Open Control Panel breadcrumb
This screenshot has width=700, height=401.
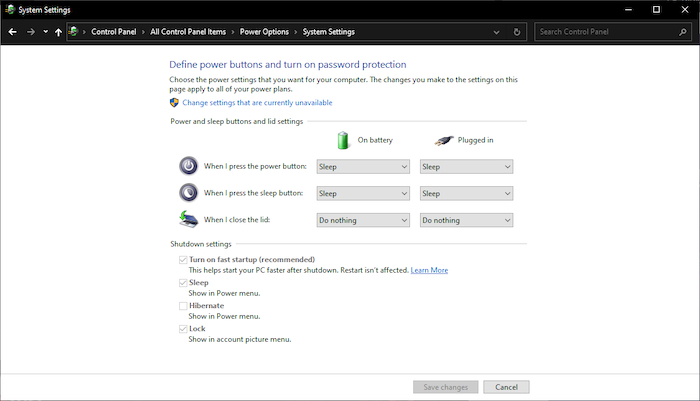(113, 32)
